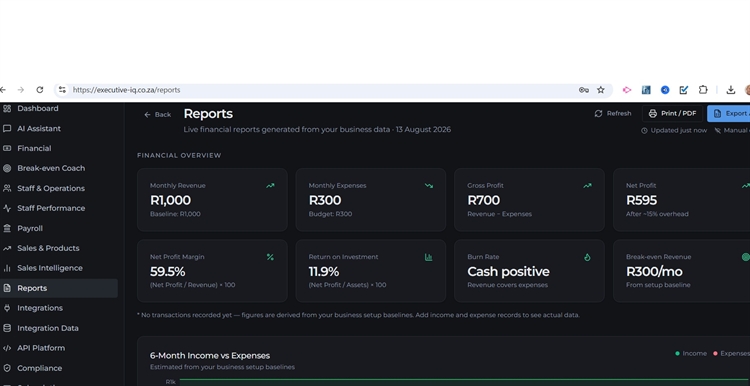Click the 59.5% Net Profit Margin value

[x=167, y=272]
